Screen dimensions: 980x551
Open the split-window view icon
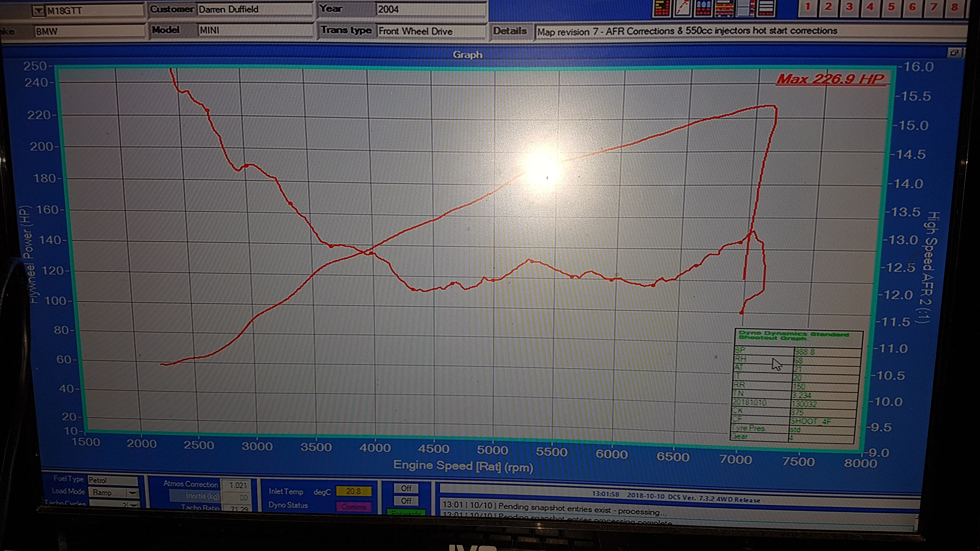click(x=744, y=8)
